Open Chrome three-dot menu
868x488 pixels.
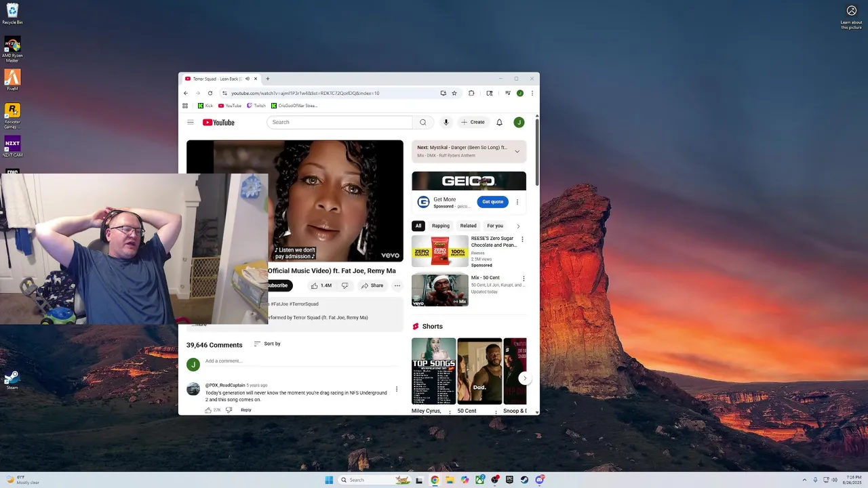(532, 94)
